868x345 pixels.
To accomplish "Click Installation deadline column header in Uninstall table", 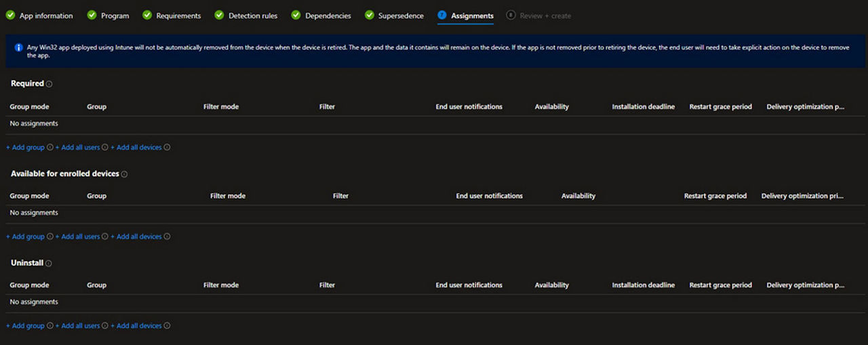I will point(643,285).
